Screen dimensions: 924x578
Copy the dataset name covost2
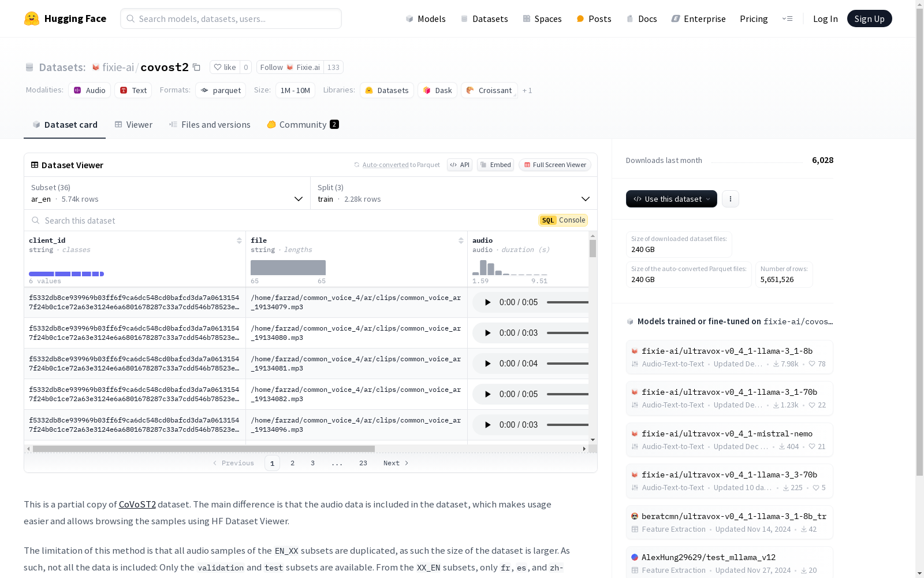[x=196, y=67]
